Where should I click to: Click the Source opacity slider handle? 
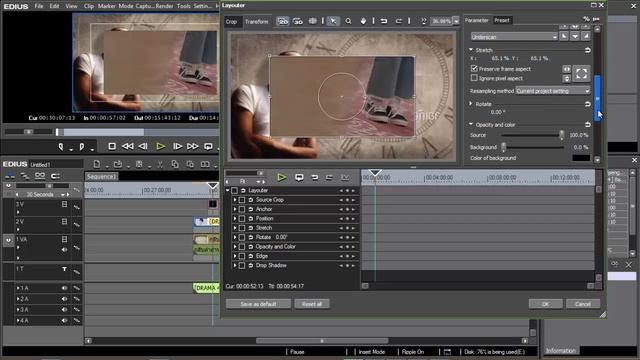pyautogui.click(x=562, y=135)
